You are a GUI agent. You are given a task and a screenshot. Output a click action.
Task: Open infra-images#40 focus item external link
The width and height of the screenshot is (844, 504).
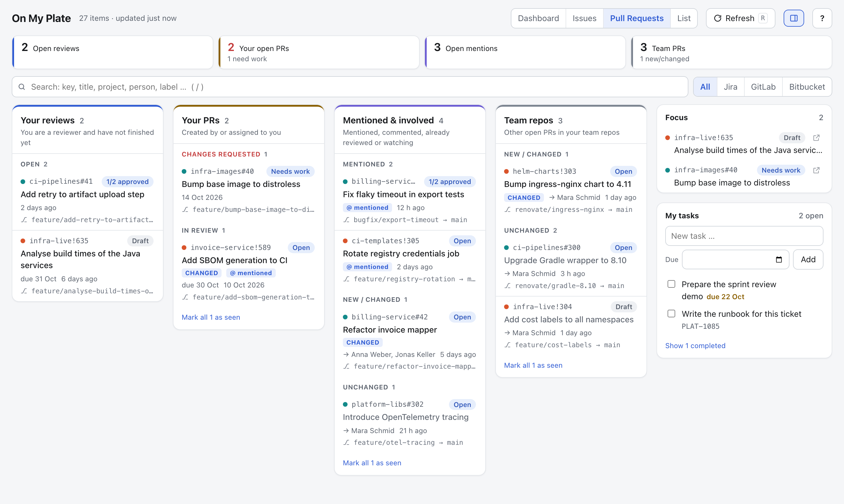click(x=816, y=170)
